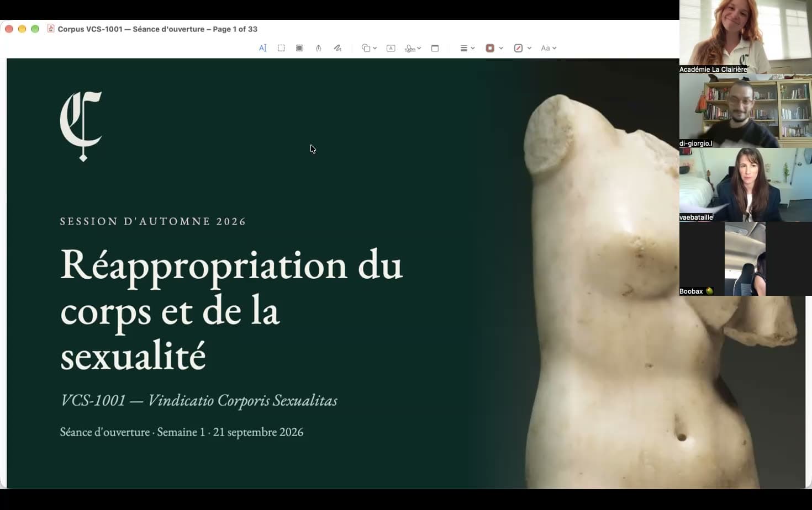Viewport: 812px width, 510px height.
Task: Open the Sign signature dropdown
Action: click(413, 48)
